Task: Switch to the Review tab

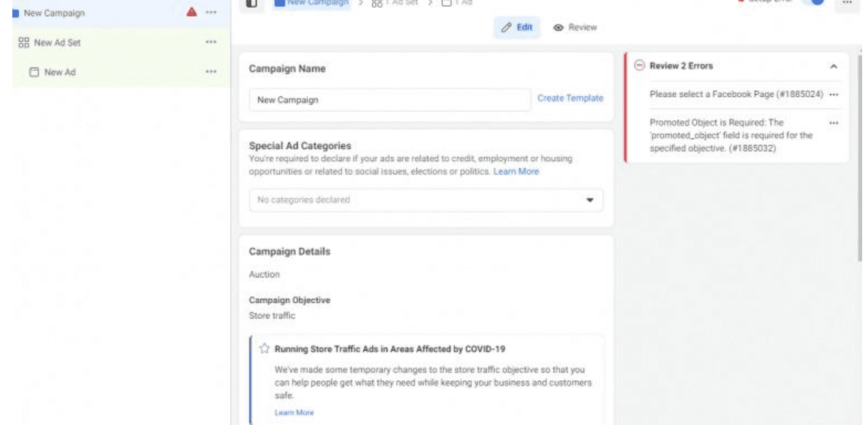Action: click(x=575, y=28)
